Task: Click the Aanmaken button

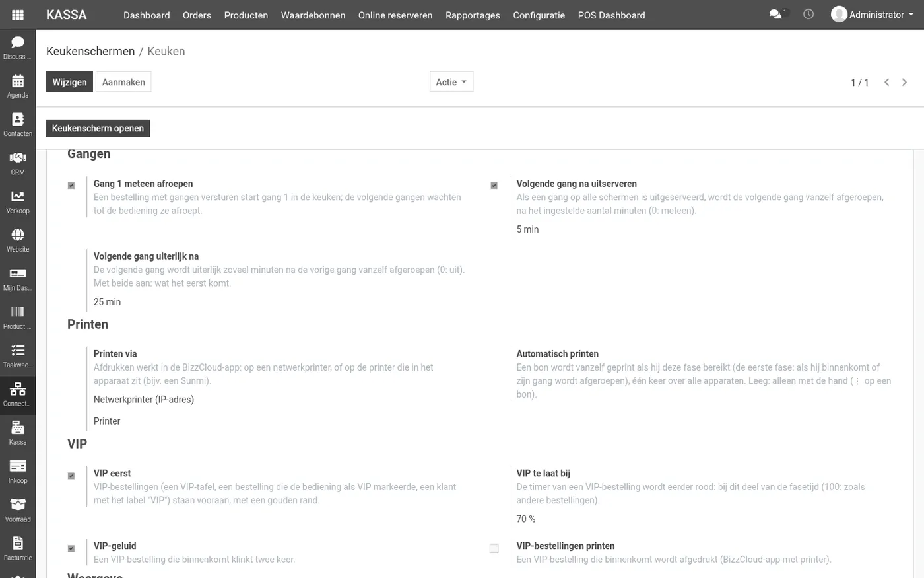Action: (123, 82)
